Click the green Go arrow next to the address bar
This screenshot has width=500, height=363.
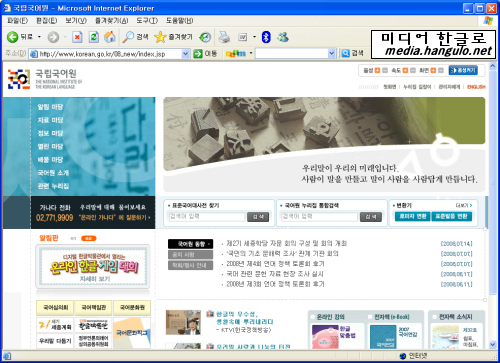[198, 54]
